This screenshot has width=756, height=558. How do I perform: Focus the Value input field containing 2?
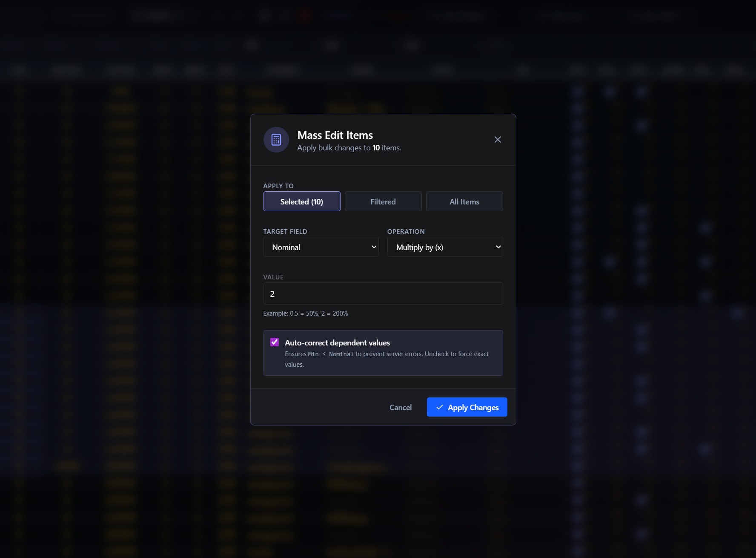(x=383, y=294)
